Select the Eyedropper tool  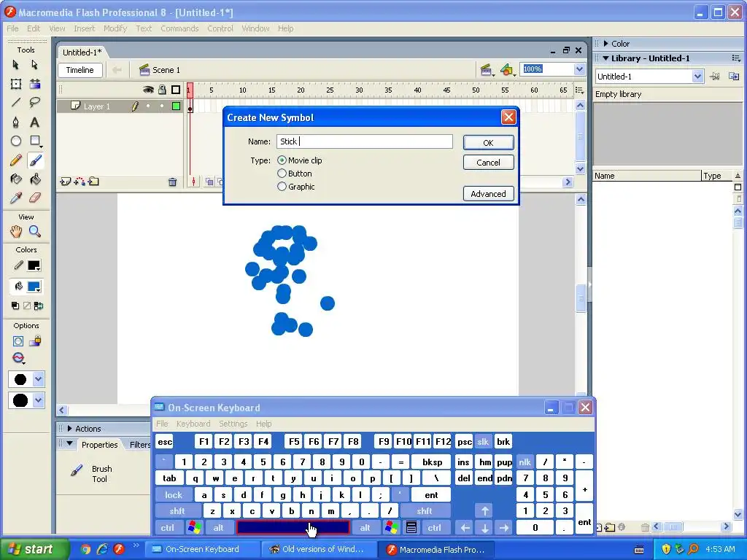[x=16, y=198]
